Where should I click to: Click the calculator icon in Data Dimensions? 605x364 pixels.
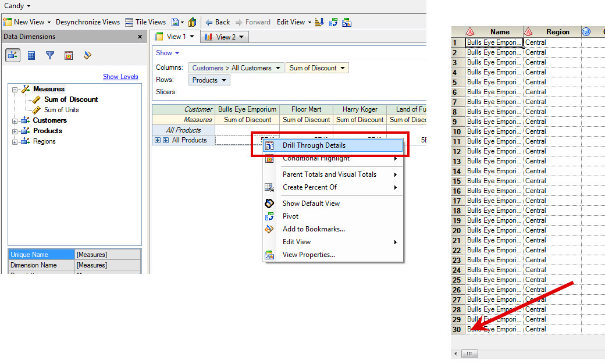[31, 55]
